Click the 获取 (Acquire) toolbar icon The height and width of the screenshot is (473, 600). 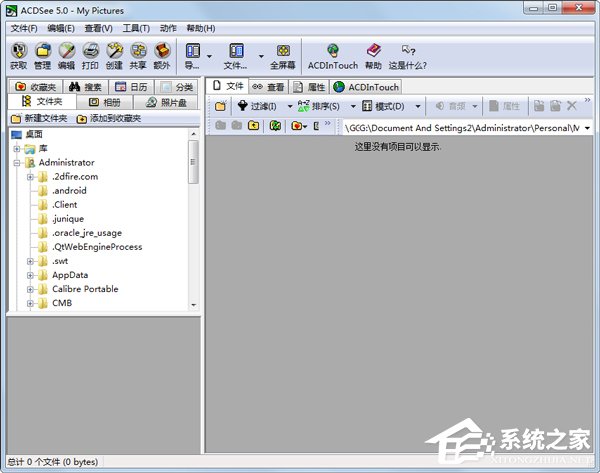(18, 56)
